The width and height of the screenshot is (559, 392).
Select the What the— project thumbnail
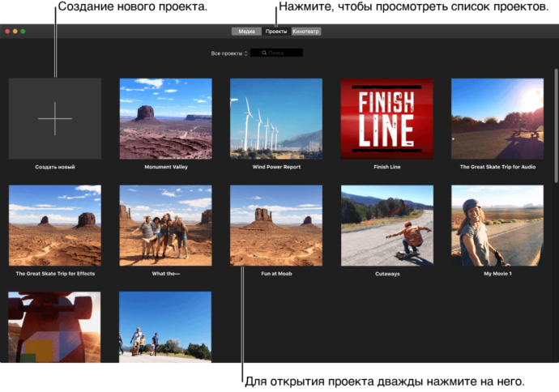pyautogui.click(x=165, y=226)
